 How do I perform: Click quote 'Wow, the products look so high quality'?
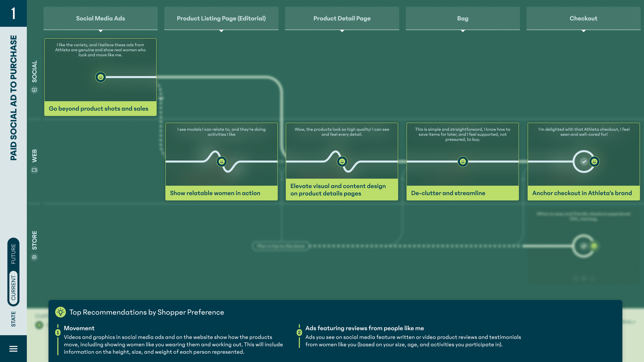pyautogui.click(x=342, y=132)
